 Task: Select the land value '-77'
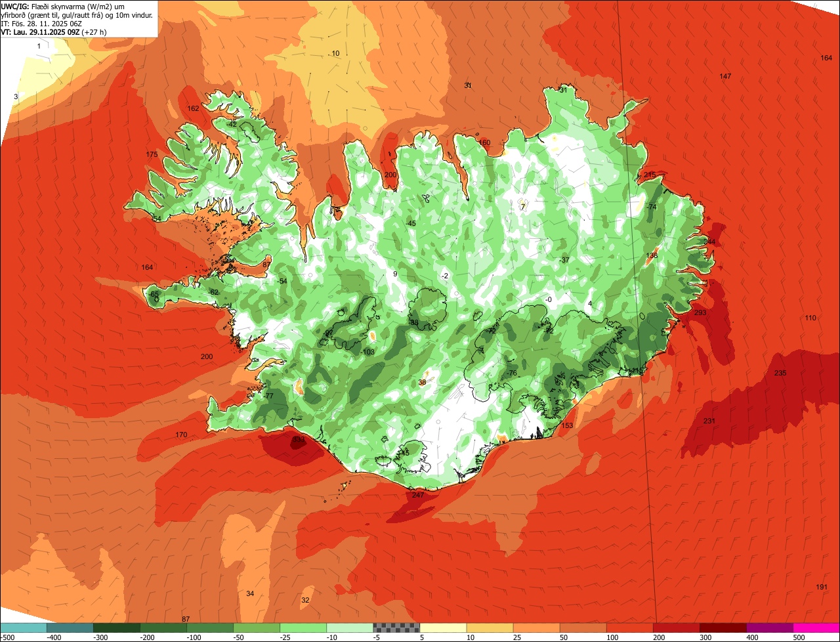(268, 396)
